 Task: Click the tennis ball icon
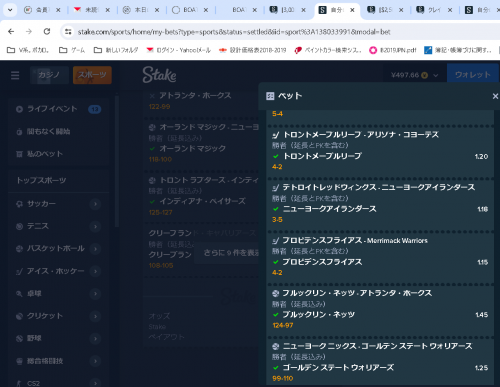(x=19, y=226)
